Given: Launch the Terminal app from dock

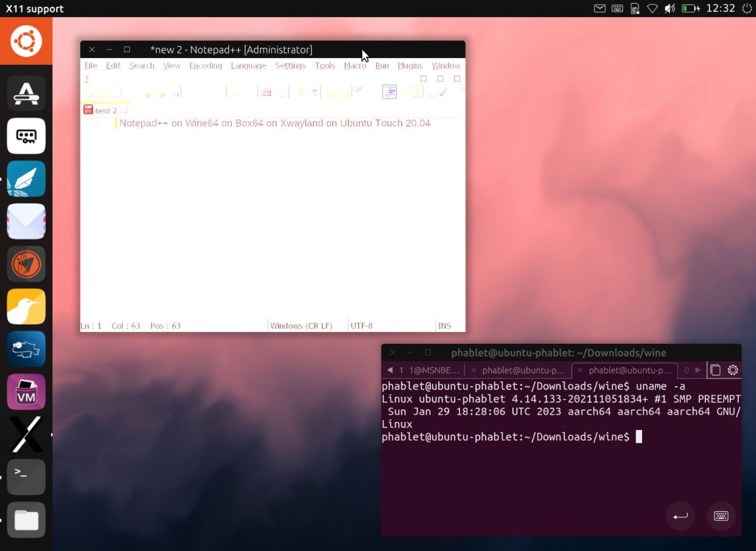Looking at the screenshot, I should pyautogui.click(x=26, y=477).
